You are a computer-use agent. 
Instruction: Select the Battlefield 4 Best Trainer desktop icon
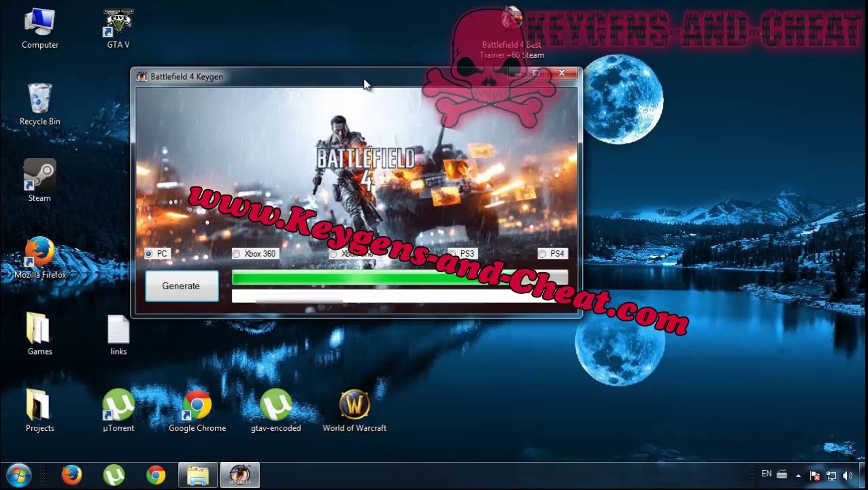(x=512, y=34)
